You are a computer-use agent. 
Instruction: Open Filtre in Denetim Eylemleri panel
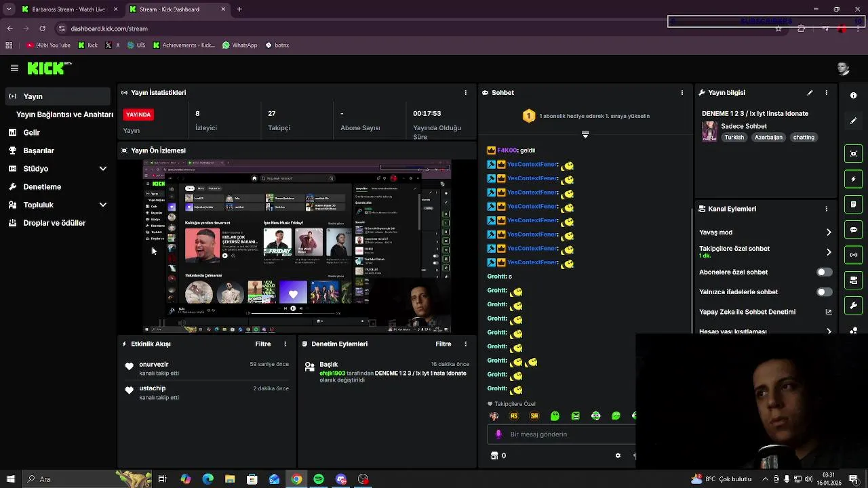443,344
